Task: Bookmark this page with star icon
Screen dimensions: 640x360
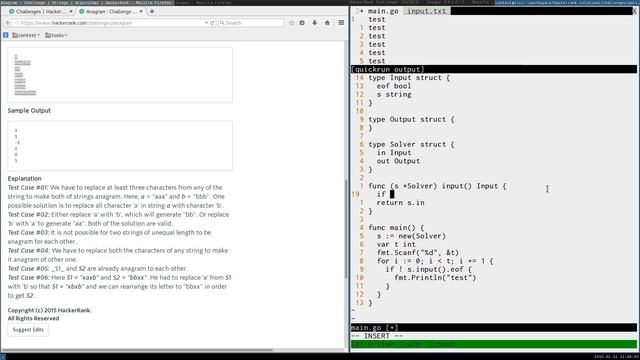Action: (x=291, y=23)
